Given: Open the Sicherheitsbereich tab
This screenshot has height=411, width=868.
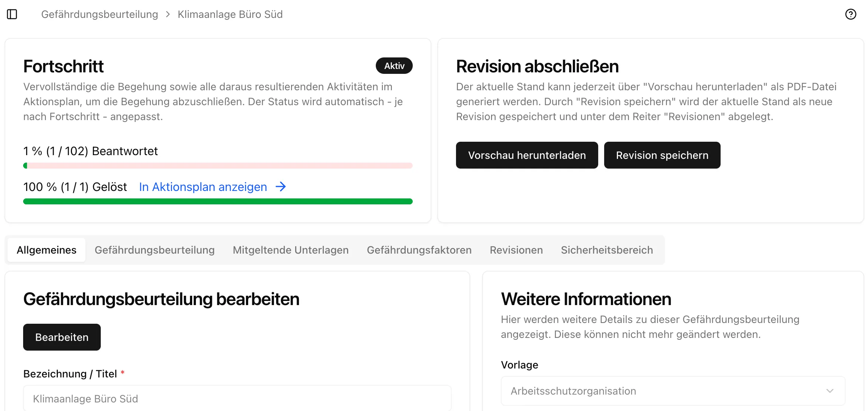Looking at the screenshot, I should click(607, 250).
